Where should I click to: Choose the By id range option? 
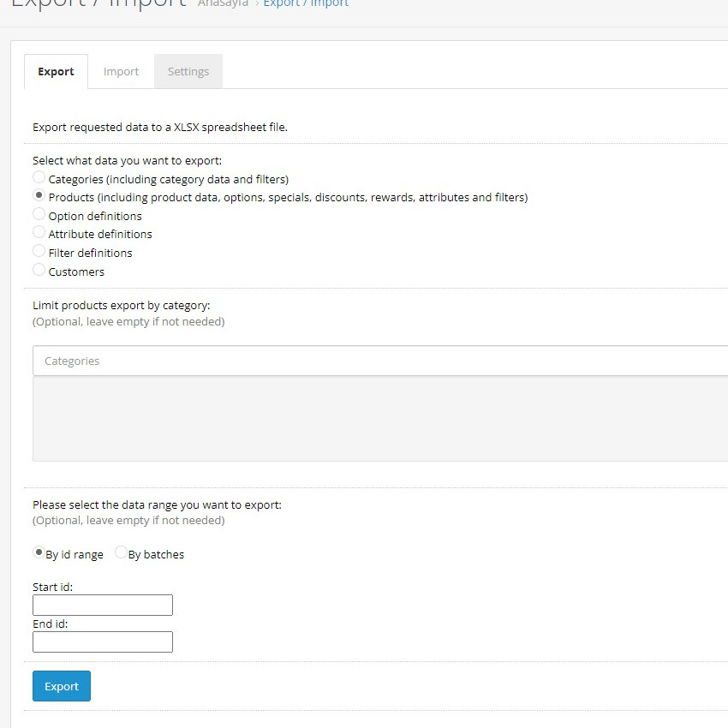39,552
